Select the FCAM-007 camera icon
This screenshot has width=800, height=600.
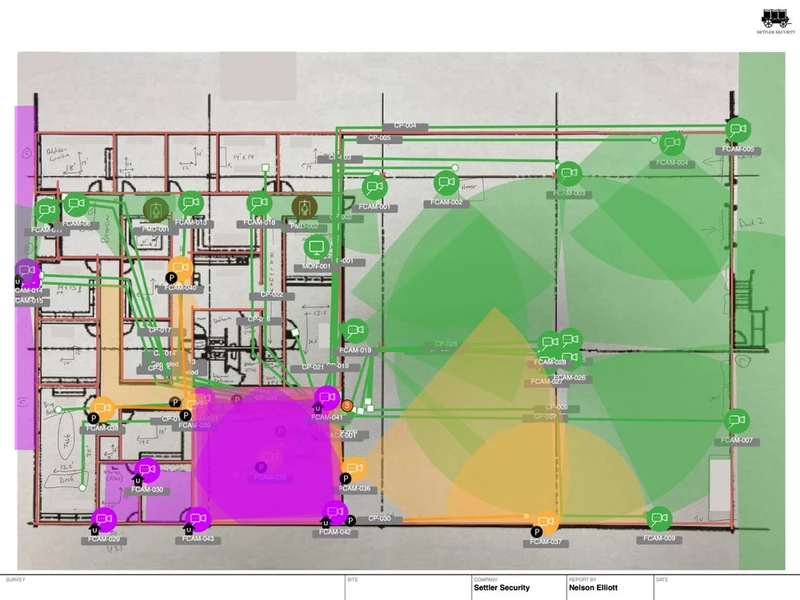(736, 421)
